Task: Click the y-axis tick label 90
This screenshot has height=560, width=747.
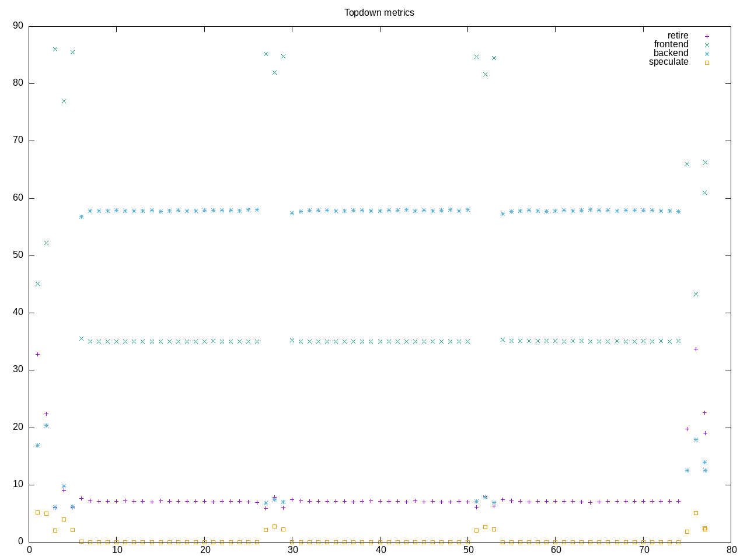Action: pos(18,26)
